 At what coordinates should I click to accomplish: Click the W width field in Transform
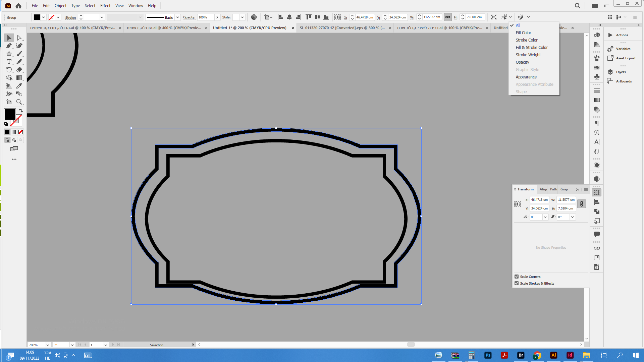[566, 199]
